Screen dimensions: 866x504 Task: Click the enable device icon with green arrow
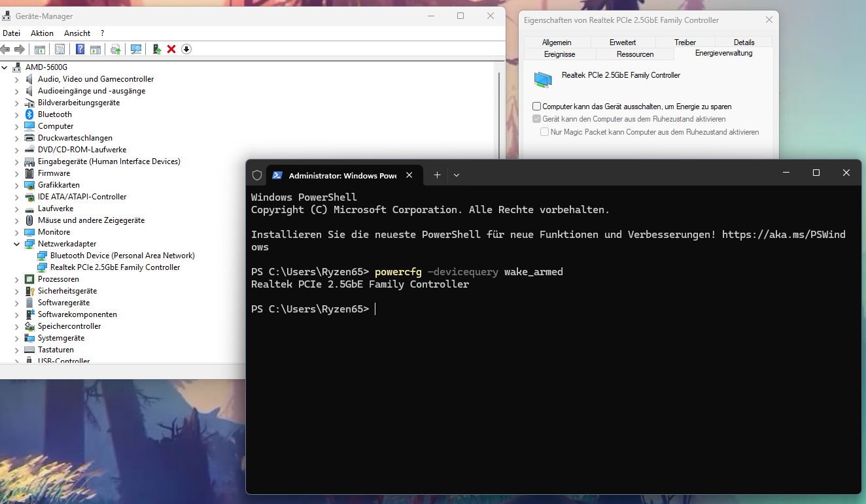(157, 49)
